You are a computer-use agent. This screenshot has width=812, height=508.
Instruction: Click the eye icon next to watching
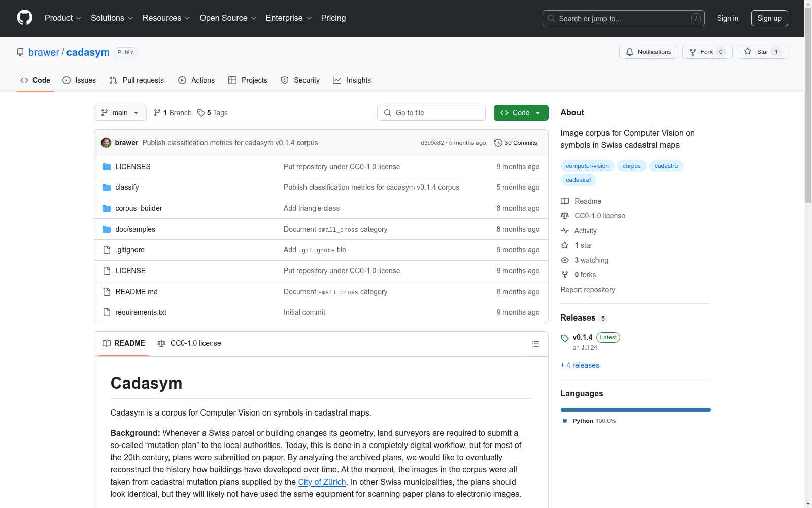point(565,260)
